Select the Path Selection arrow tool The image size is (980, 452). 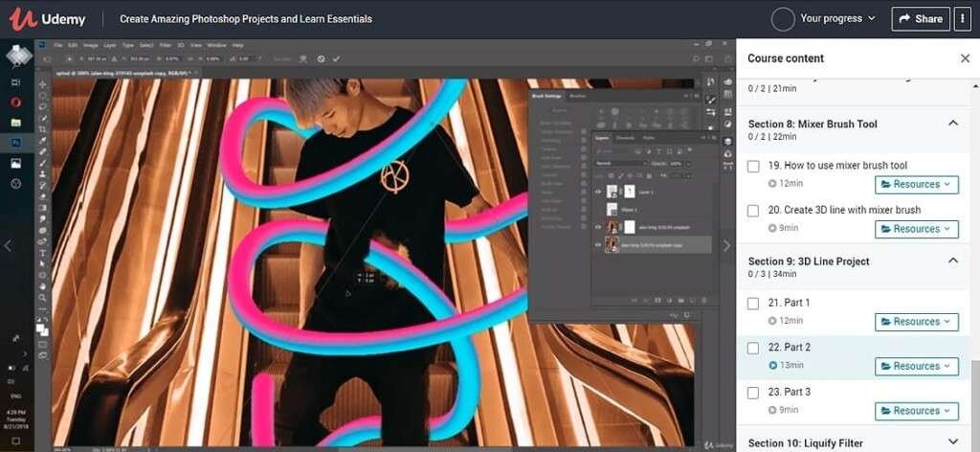click(x=42, y=263)
